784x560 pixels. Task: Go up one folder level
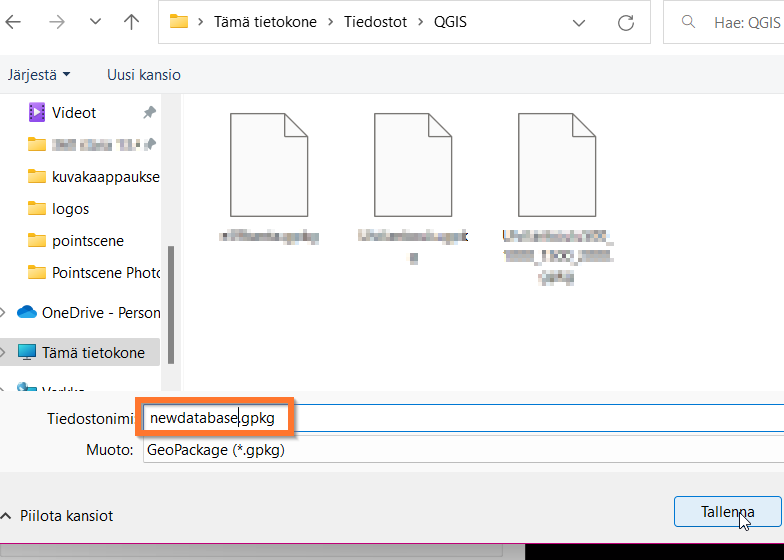point(131,22)
